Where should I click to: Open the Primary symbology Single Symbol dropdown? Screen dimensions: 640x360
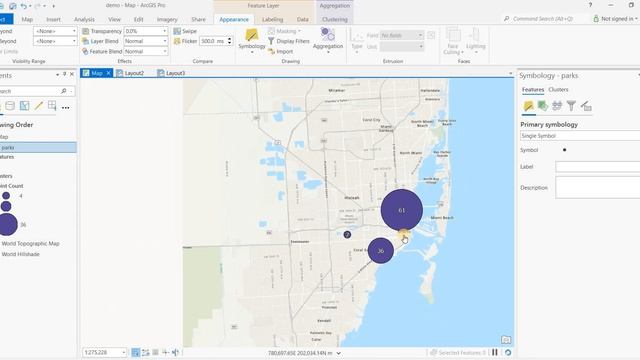[580, 136]
